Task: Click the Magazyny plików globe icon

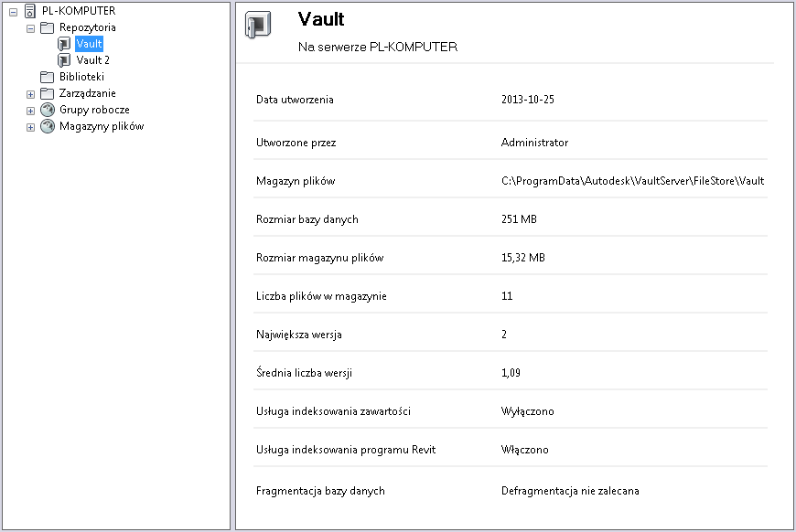Action: pos(48,126)
